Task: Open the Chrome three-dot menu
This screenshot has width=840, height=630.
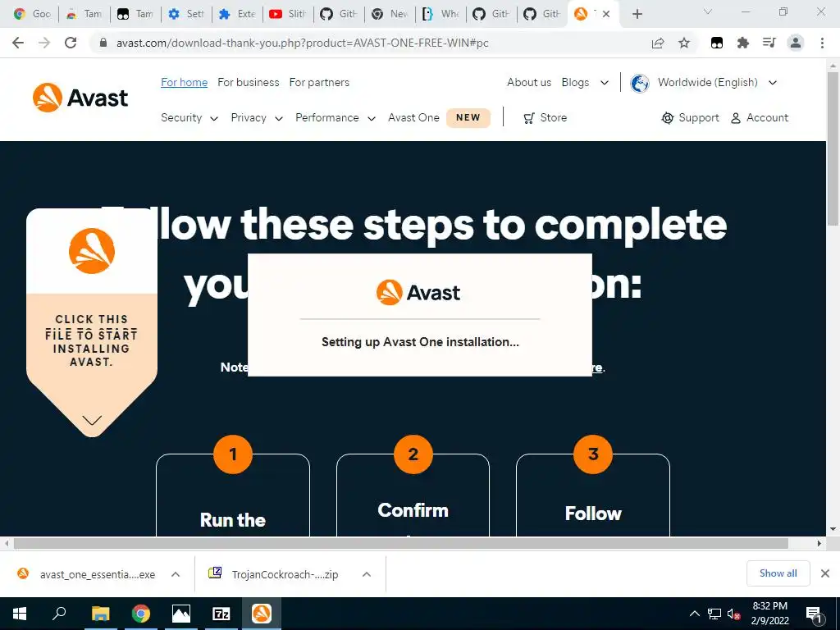Action: coord(822,43)
